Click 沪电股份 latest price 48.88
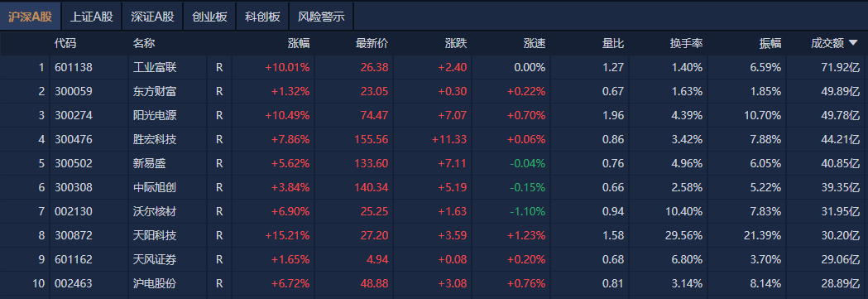Screen dimensions: 868x299 coord(374,284)
